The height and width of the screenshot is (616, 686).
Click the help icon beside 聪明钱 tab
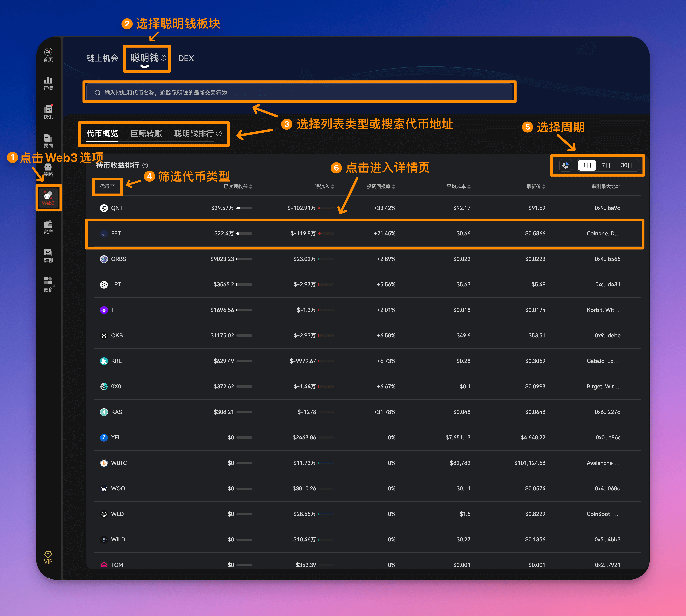163,58
